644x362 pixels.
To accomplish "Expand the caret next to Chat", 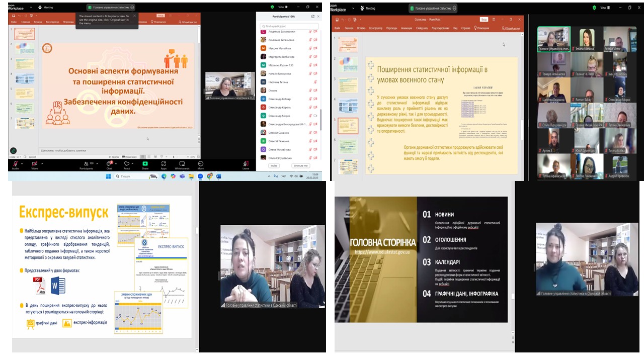I will [x=116, y=163].
